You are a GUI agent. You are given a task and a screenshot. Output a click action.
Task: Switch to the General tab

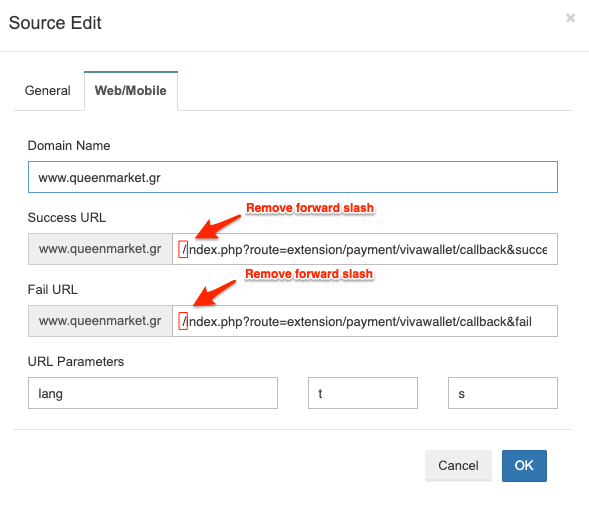tap(48, 91)
